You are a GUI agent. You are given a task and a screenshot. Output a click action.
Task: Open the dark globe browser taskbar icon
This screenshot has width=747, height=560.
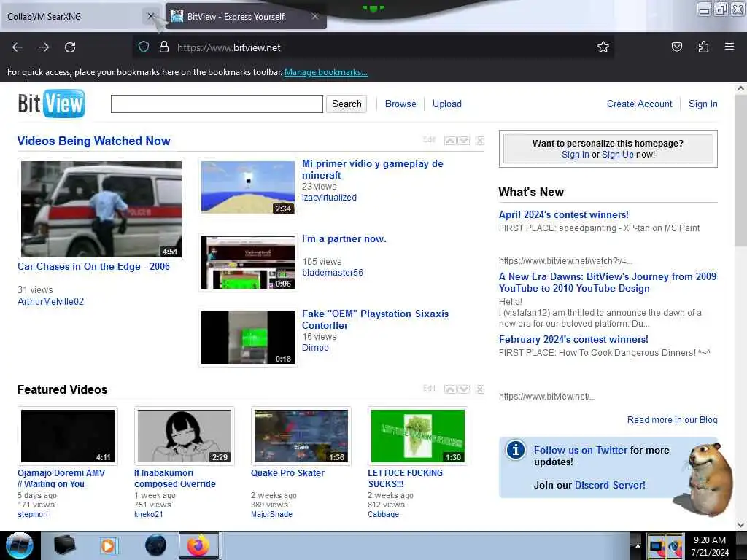pos(155,545)
